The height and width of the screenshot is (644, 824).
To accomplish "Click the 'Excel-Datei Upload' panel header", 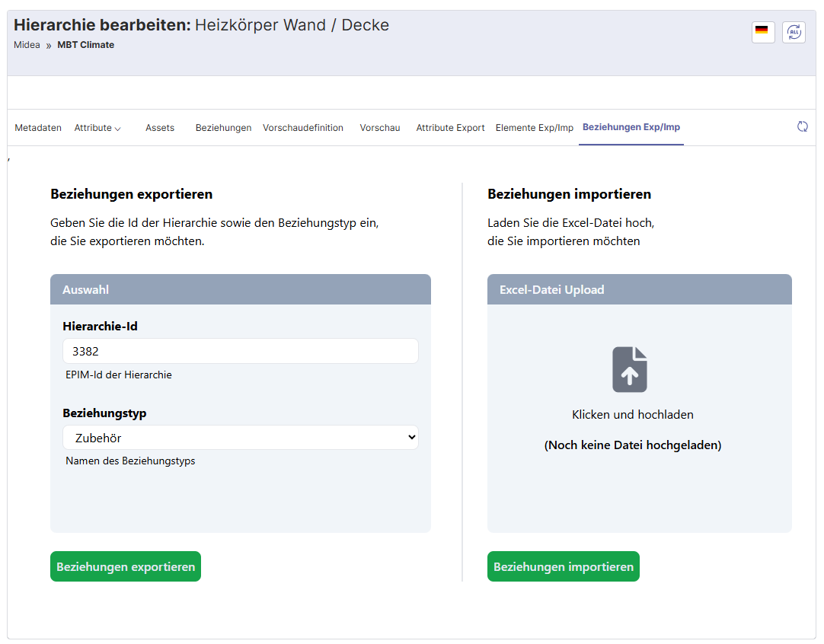I will click(x=640, y=289).
